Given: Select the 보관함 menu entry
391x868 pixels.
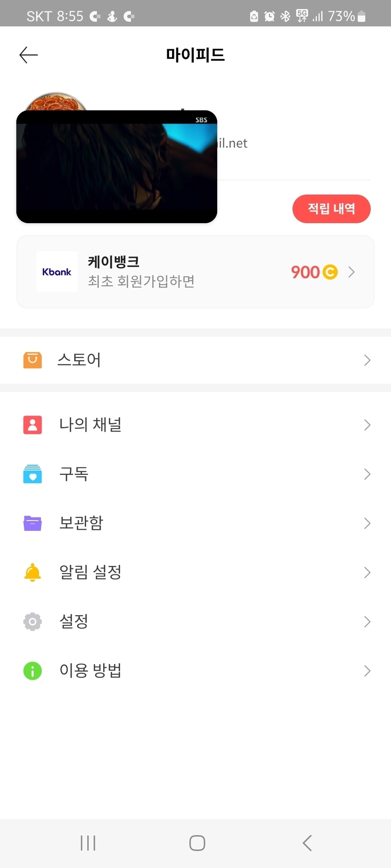Looking at the screenshot, I should coord(81,523).
